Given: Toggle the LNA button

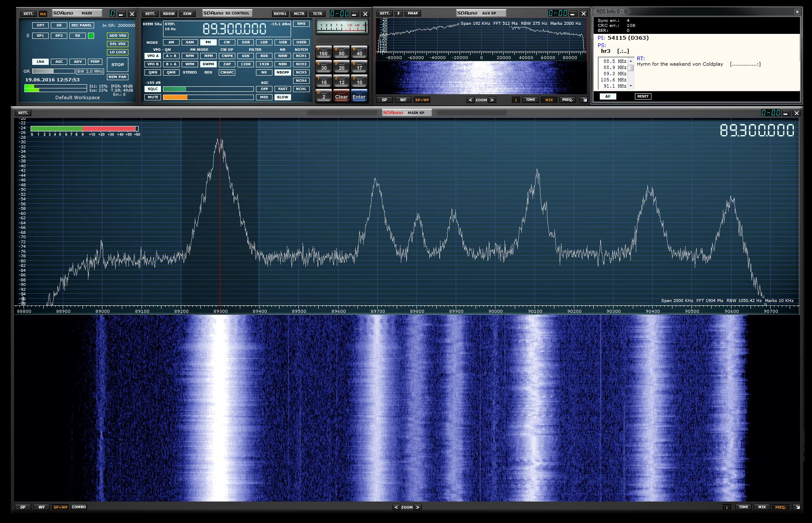Looking at the screenshot, I should 40,62.
